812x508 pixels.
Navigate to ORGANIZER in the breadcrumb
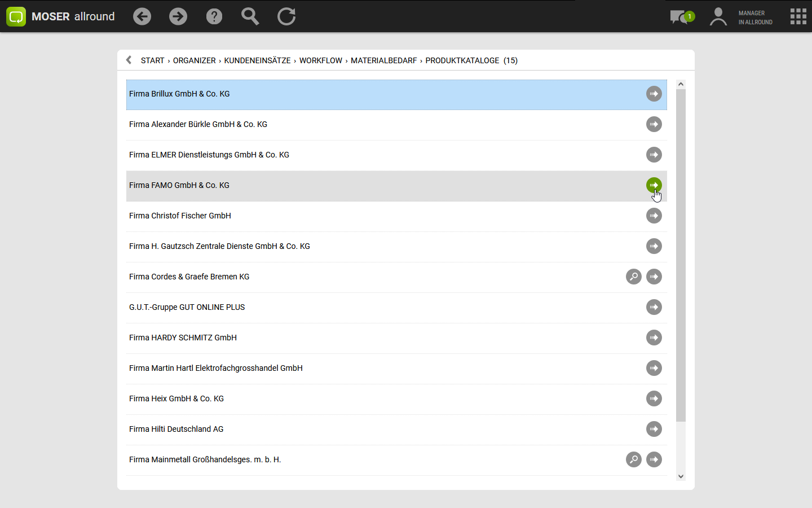(x=194, y=60)
